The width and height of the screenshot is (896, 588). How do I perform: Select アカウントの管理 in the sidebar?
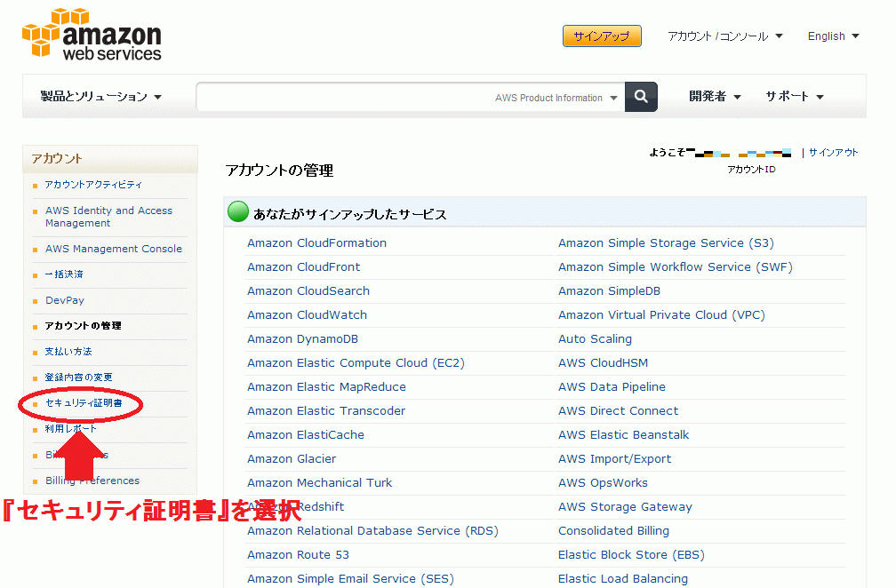click(84, 325)
